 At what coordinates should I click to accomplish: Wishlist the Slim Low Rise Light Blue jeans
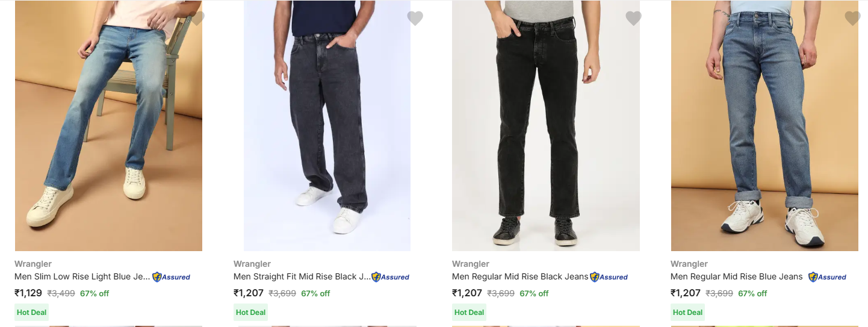coord(196,19)
